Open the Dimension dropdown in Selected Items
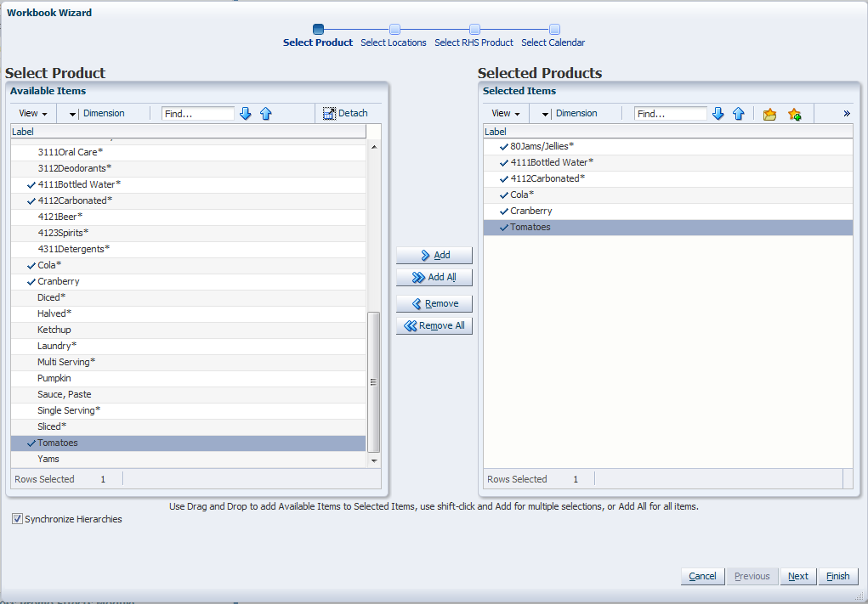Image resolution: width=868 pixels, height=604 pixels. coord(545,114)
